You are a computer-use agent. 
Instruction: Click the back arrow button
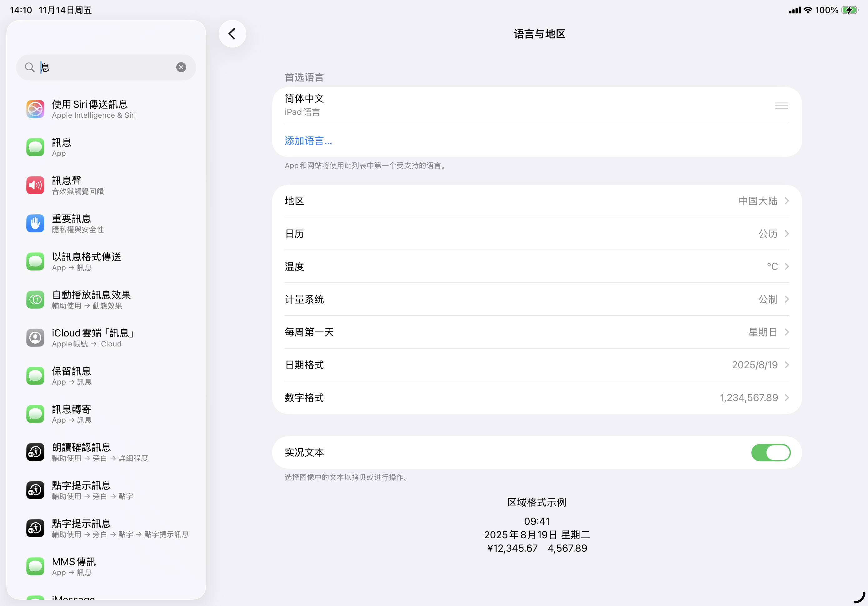coord(232,34)
